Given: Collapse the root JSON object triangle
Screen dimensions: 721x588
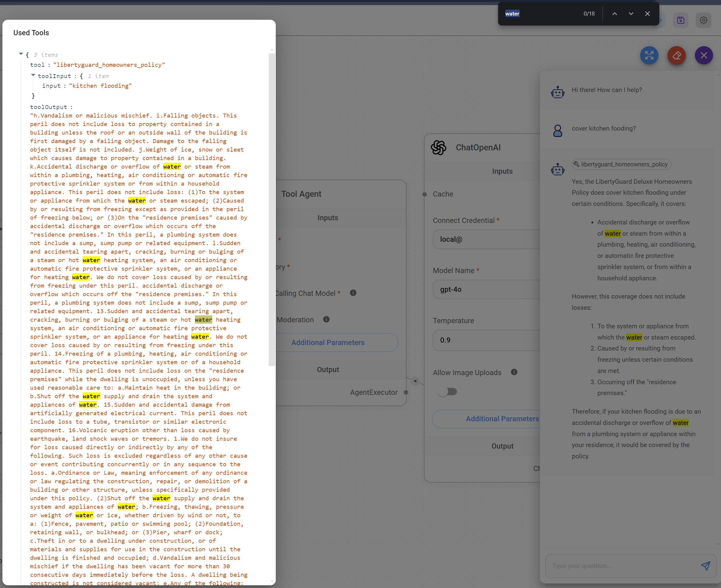Looking at the screenshot, I should (x=21, y=54).
